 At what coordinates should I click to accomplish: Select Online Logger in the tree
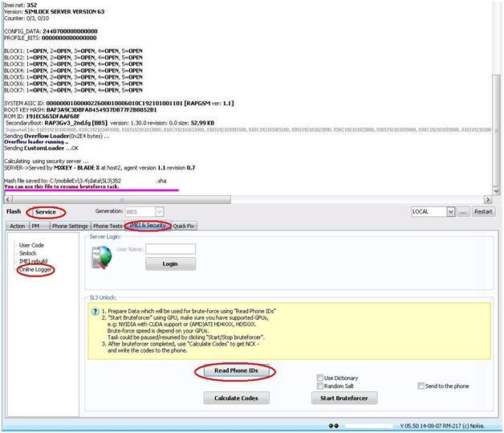click(35, 270)
